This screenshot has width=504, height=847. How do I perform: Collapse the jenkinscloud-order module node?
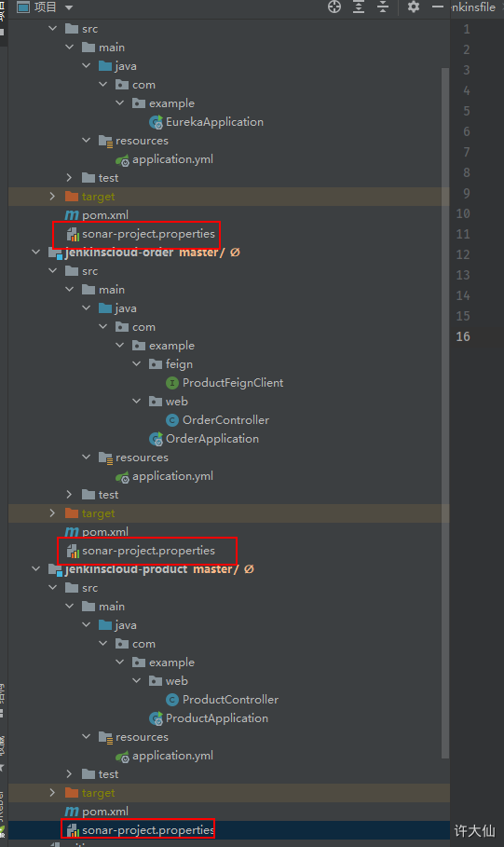tap(35, 253)
